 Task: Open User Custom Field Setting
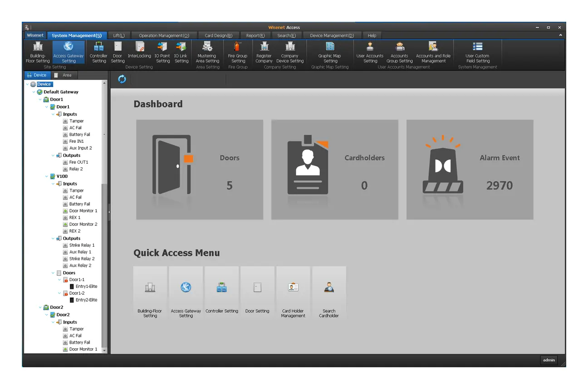coord(477,53)
